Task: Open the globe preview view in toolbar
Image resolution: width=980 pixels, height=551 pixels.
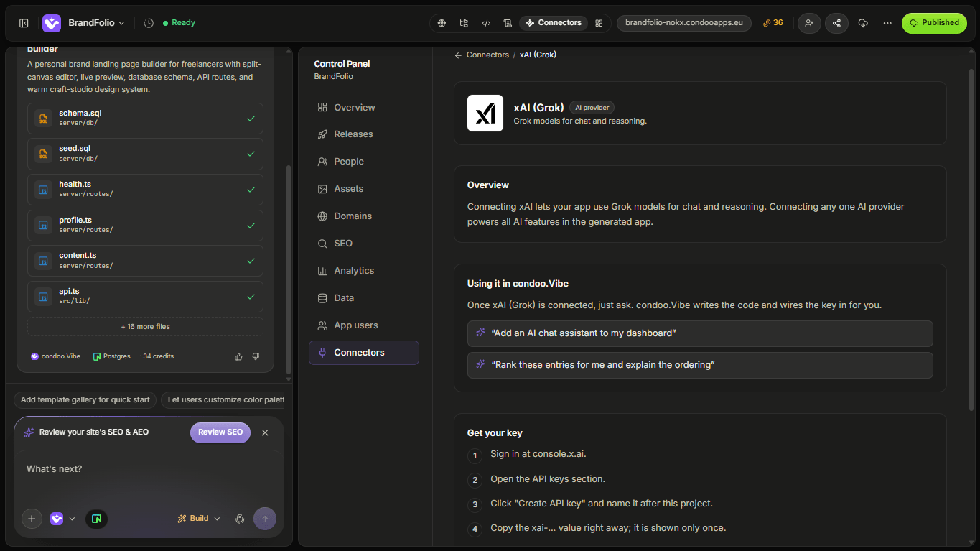Action: (x=442, y=23)
